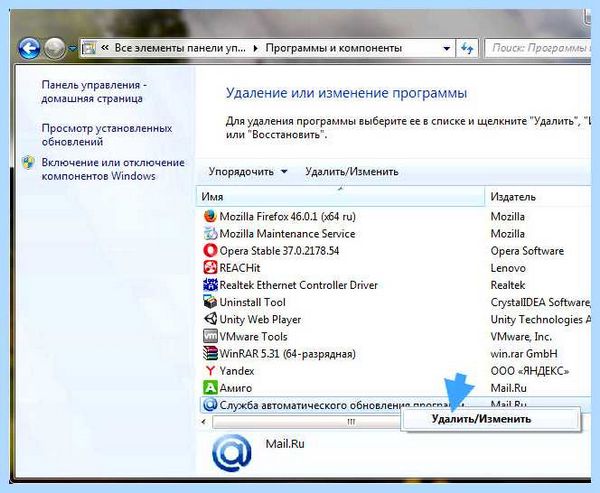Click publisher 'CrystalIDEA Software' cell
This screenshot has width=600, height=493.
point(540,302)
